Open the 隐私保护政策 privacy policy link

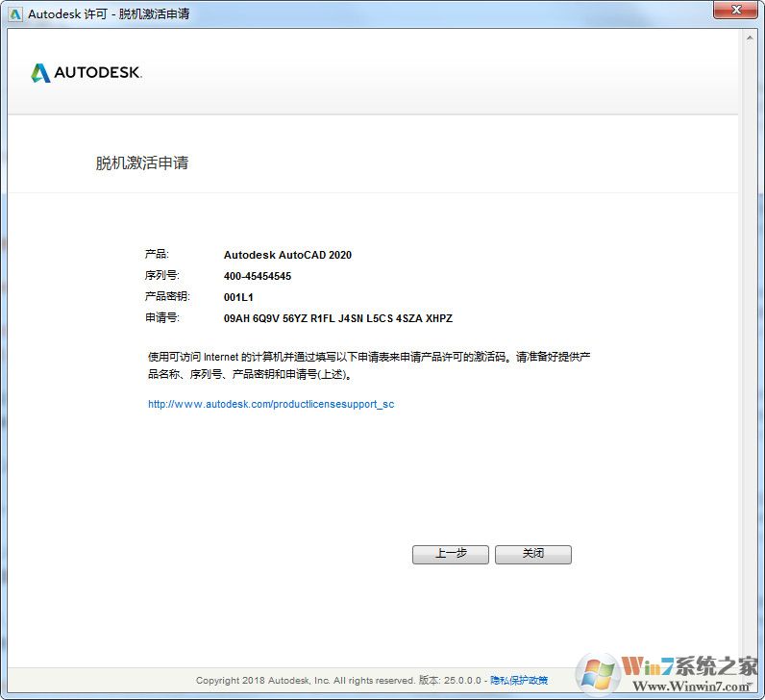(x=519, y=680)
